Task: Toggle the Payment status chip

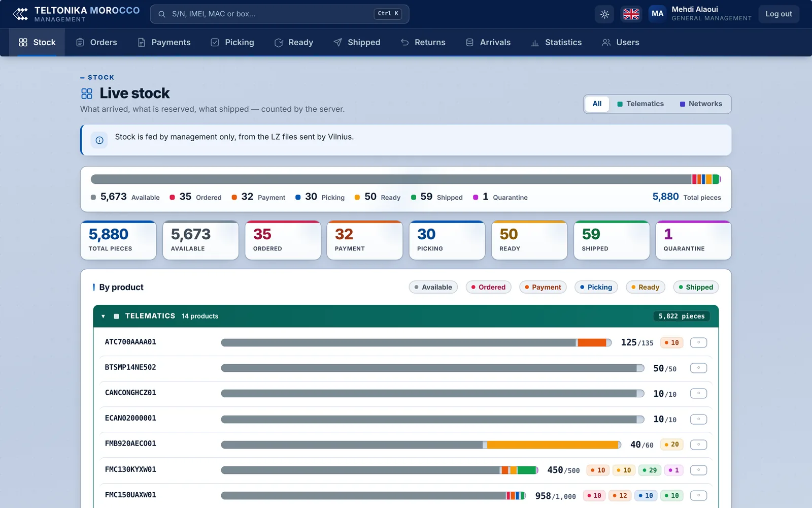Action: point(543,288)
